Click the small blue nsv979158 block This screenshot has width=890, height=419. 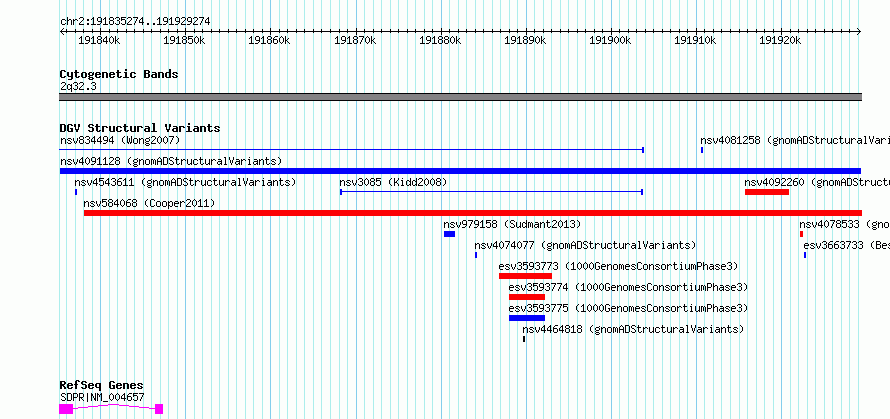point(450,234)
